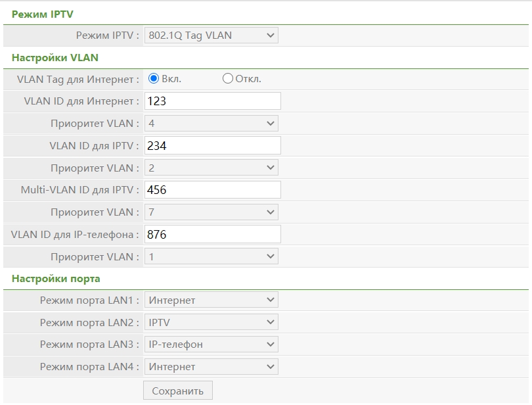Screen dimensions: 532x405
Task: Select the Откл. radio button
Action: pyautogui.click(x=227, y=78)
